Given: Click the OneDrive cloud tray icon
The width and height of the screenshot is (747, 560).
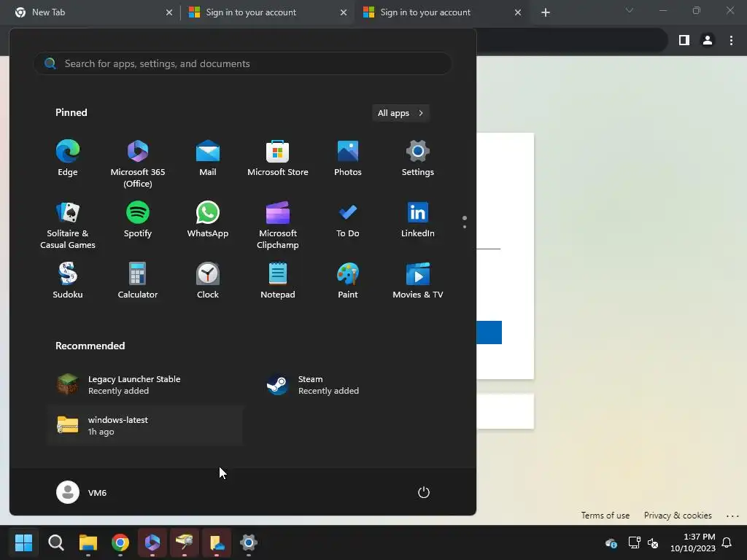Looking at the screenshot, I should pos(611,542).
